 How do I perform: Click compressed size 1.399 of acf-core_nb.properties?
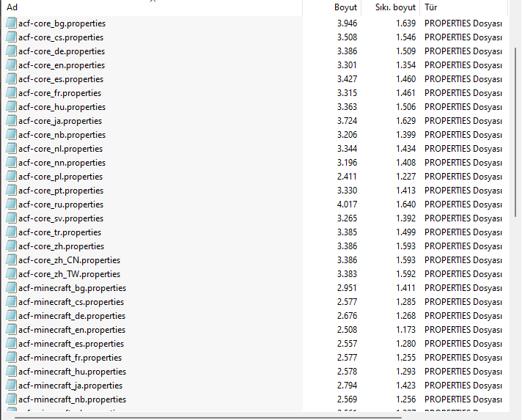pyautogui.click(x=406, y=135)
